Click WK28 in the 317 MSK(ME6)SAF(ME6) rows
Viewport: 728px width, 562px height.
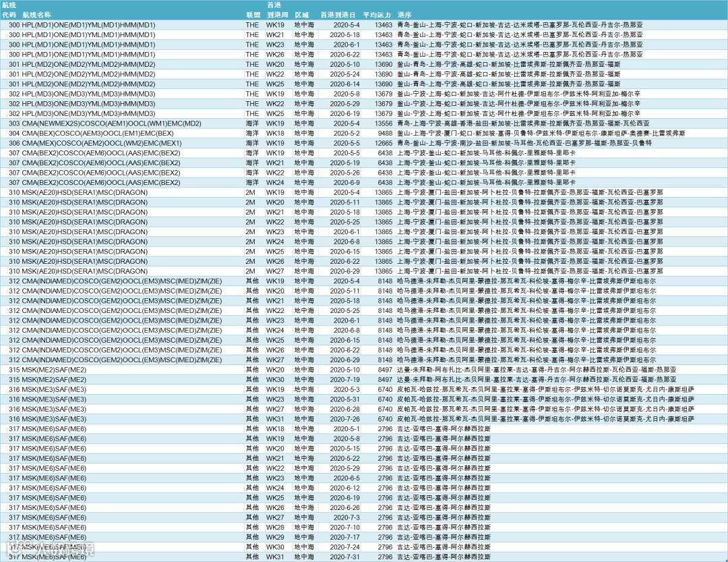pos(275,528)
